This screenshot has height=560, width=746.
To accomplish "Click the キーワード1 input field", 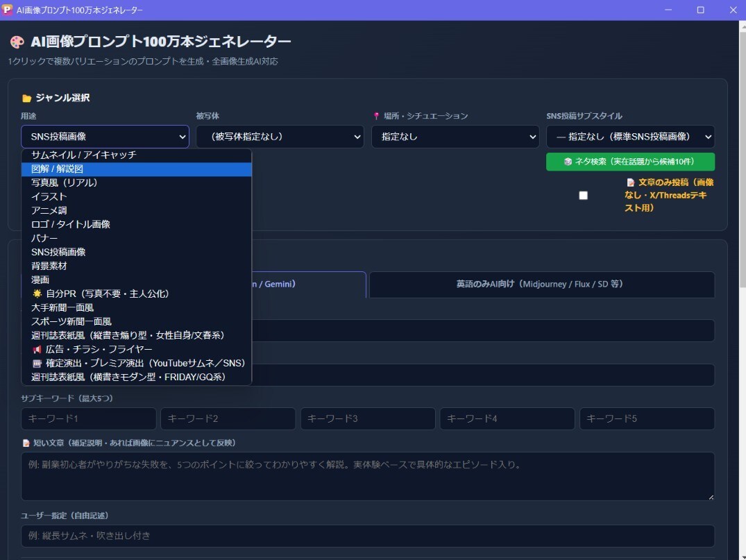I will tap(89, 418).
